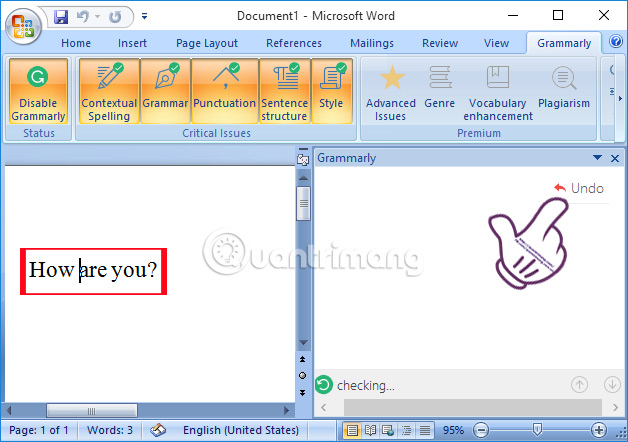This screenshot has width=628, height=442.
Task: Click horizontal scroll left arrow in document
Action: (9, 410)
